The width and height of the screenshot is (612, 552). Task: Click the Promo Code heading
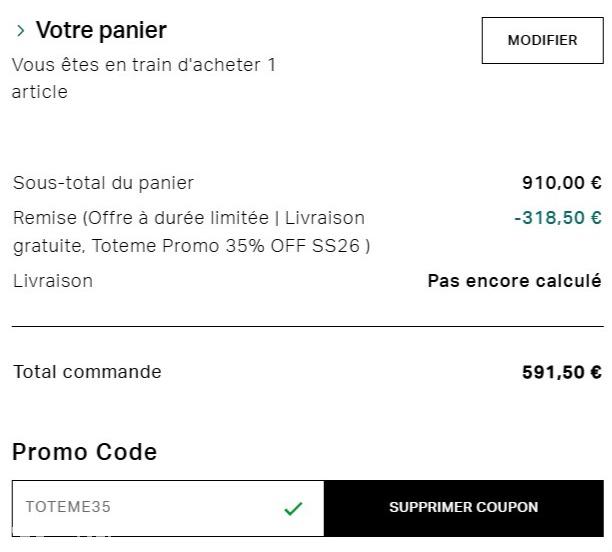pos(84,452)
